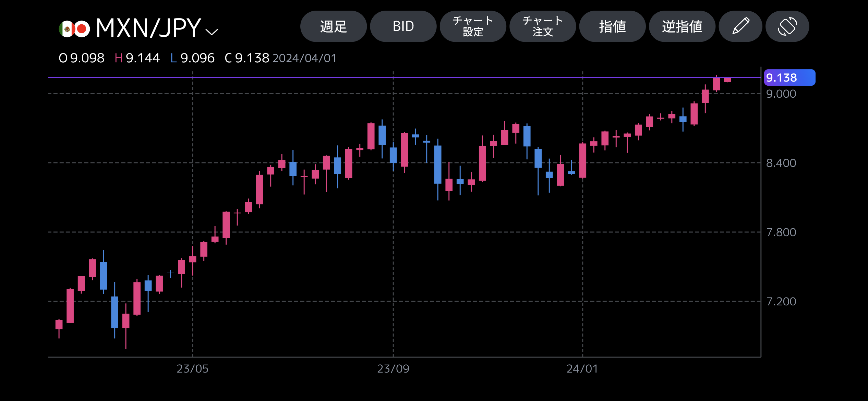868x401 pixels.
Task: Tap the 7.800 price axis label
Action: click(781, 232)
